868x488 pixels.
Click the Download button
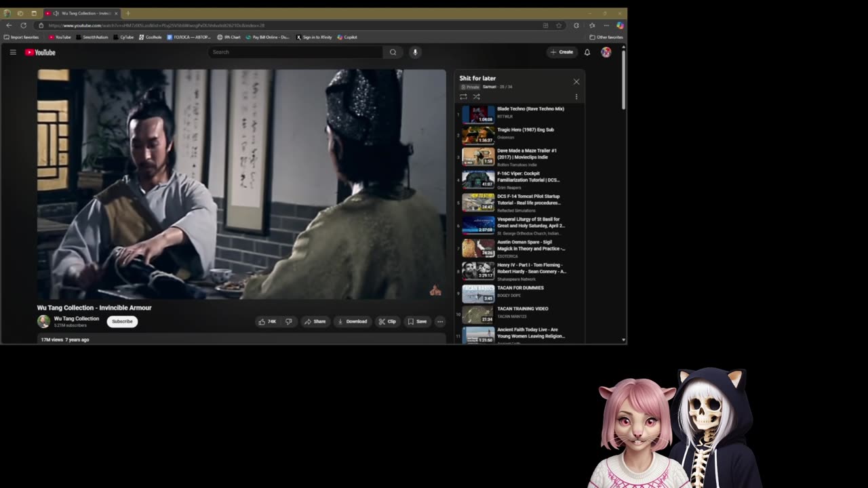352,321
